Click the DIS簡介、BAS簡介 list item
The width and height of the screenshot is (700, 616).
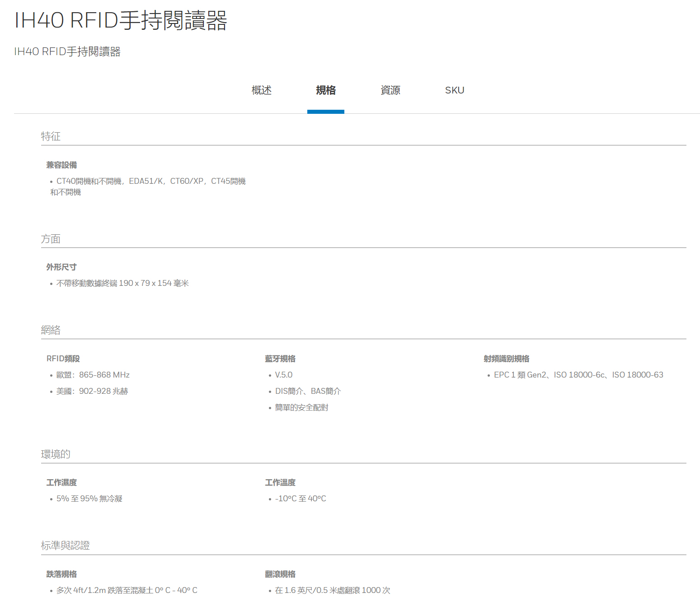click(x=308, y=391)
